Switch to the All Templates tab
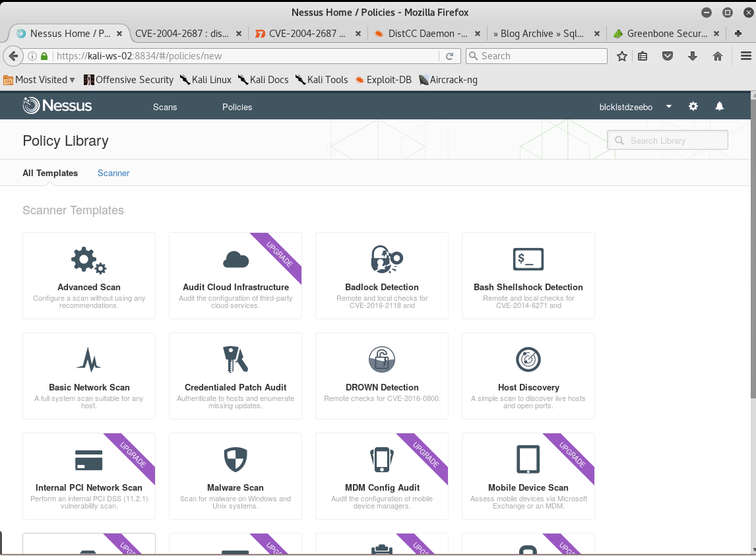756x556 pixels. (50, 173)
